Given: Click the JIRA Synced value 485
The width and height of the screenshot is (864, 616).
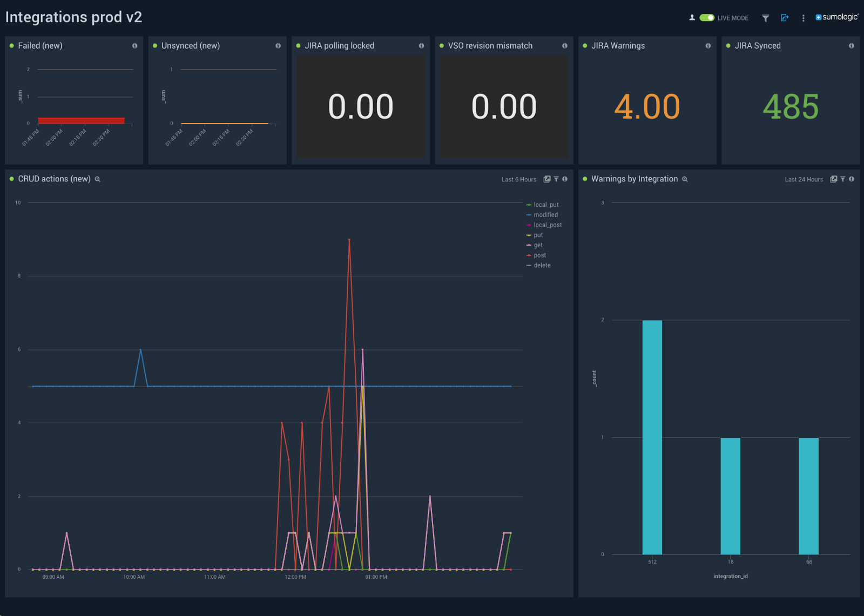Looking at the screenshot, I should 791,106.
